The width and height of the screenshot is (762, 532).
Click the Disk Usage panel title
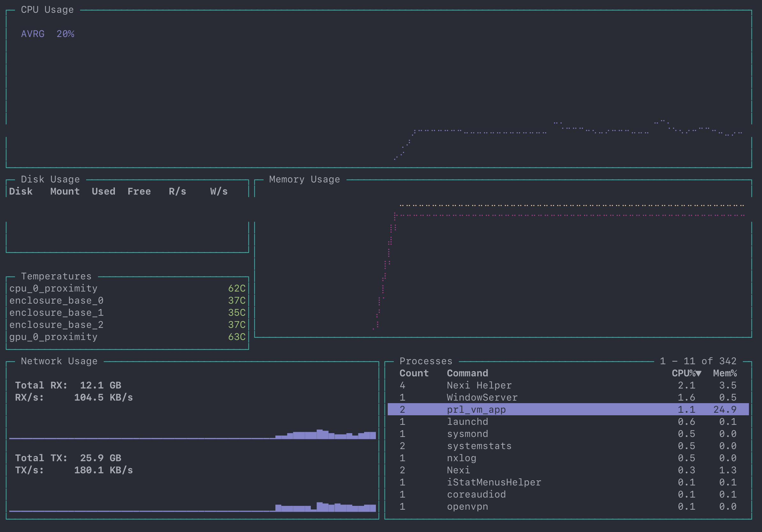[x=50, y=180]
